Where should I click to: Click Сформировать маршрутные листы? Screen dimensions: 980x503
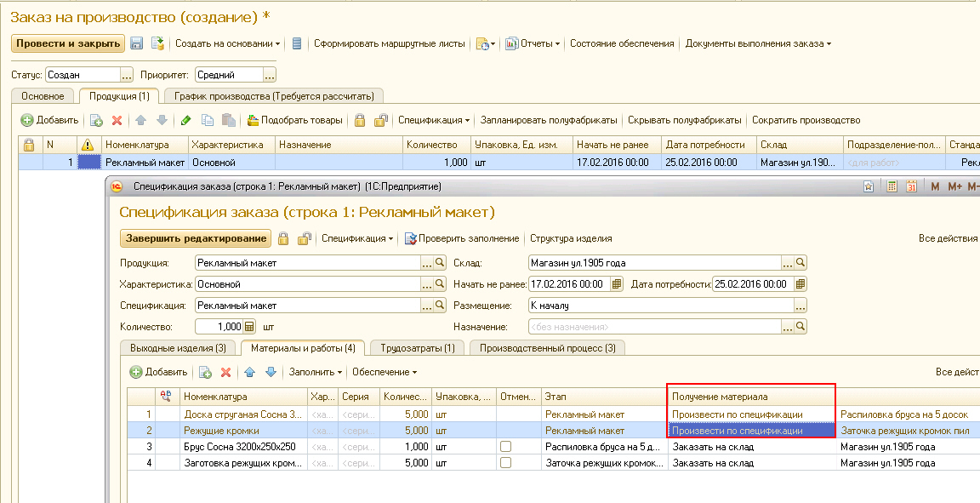390,43
